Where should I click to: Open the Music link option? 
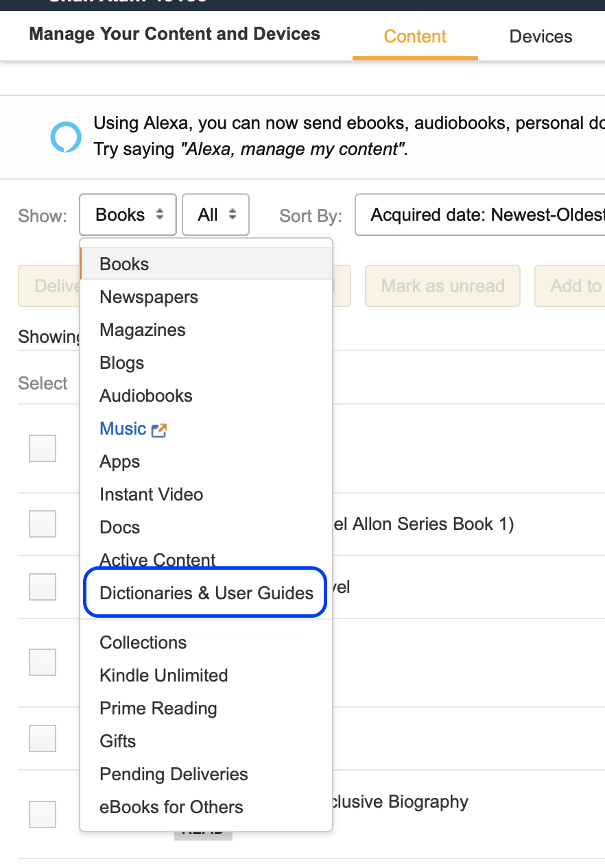[123, 429]
